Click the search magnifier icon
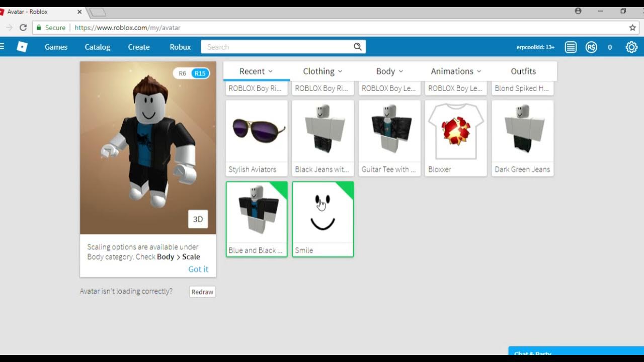 point(357,47)
